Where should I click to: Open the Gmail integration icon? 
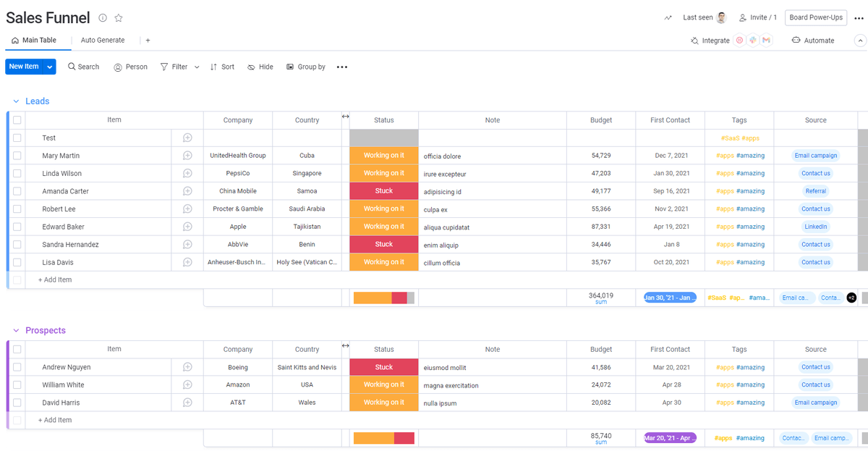[767, 40]
